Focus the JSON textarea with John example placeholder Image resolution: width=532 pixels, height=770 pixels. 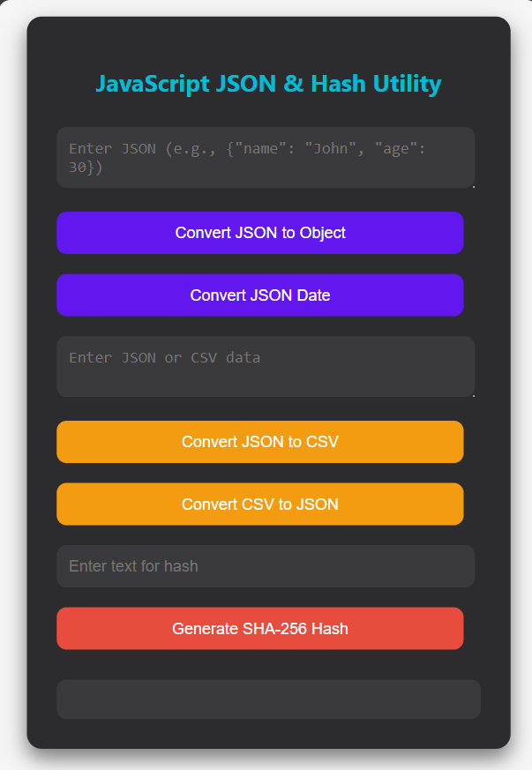[x=266, y=158]
